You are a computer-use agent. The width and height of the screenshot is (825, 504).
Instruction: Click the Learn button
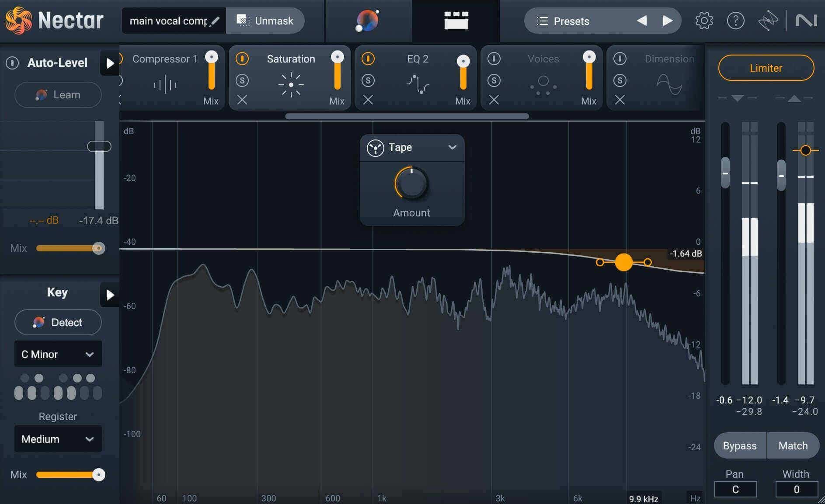[58, 95]
